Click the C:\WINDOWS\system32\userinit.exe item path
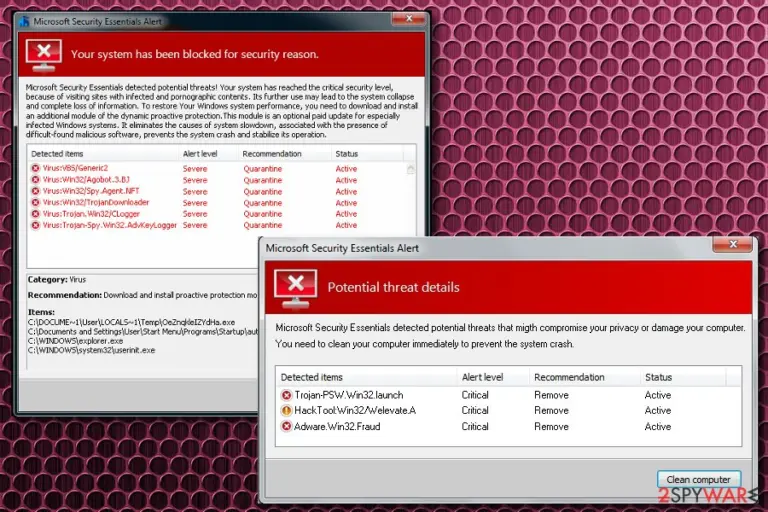Image resolution: width=768 pixels, height=512 pixels. point(92,350)
